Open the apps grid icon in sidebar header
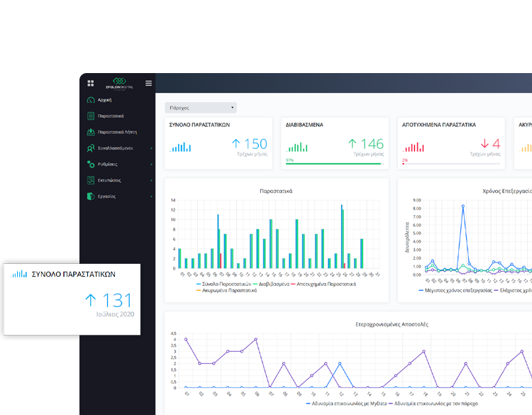Image resolution: width=532 pixels, height=415 pixels. tap(91, 83)
